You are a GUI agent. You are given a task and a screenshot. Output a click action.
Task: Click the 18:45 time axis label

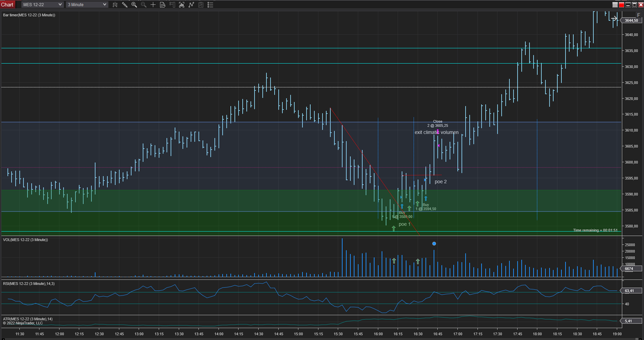(596, 334)
